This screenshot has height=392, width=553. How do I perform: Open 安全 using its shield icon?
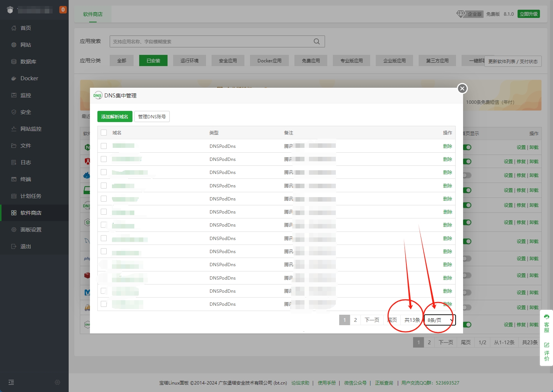14,112
